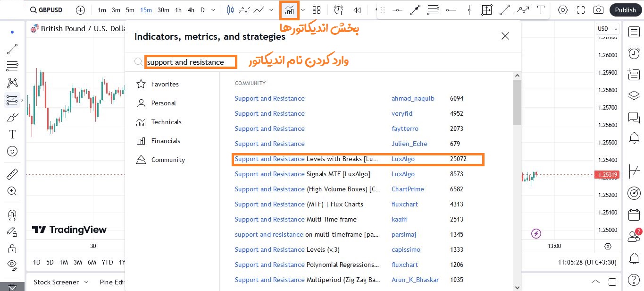
Task: Take a snapshot with the camera icon
Action: point(598,10)
